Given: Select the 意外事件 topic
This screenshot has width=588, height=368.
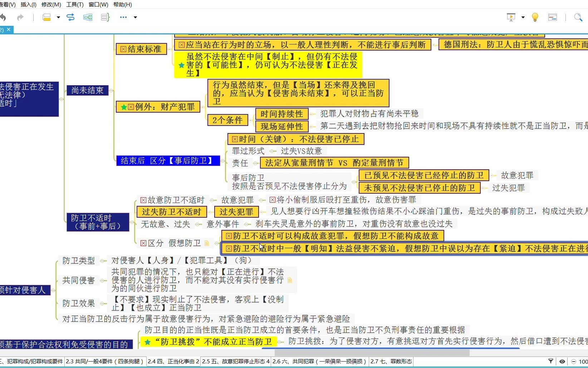Looking at the screenshot, I should 223,224.
